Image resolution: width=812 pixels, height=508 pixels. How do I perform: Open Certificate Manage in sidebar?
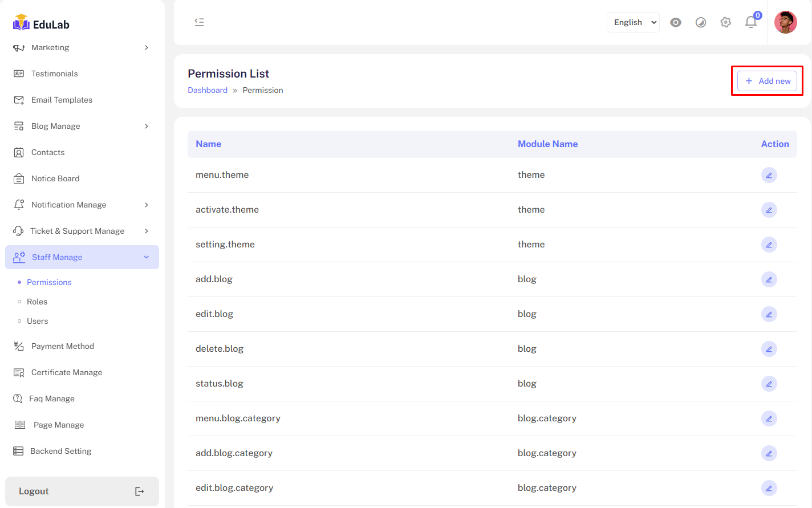click(67, 372)
